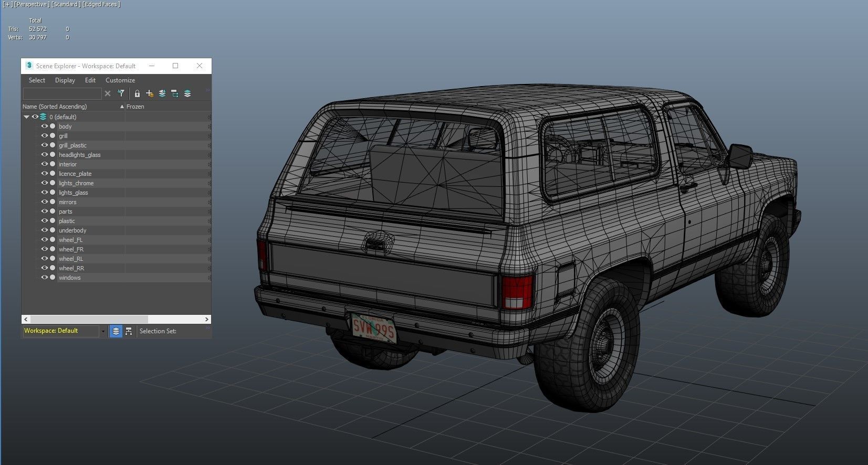
Task: Select the windows tree item
Action: click(x=70, y=278)
